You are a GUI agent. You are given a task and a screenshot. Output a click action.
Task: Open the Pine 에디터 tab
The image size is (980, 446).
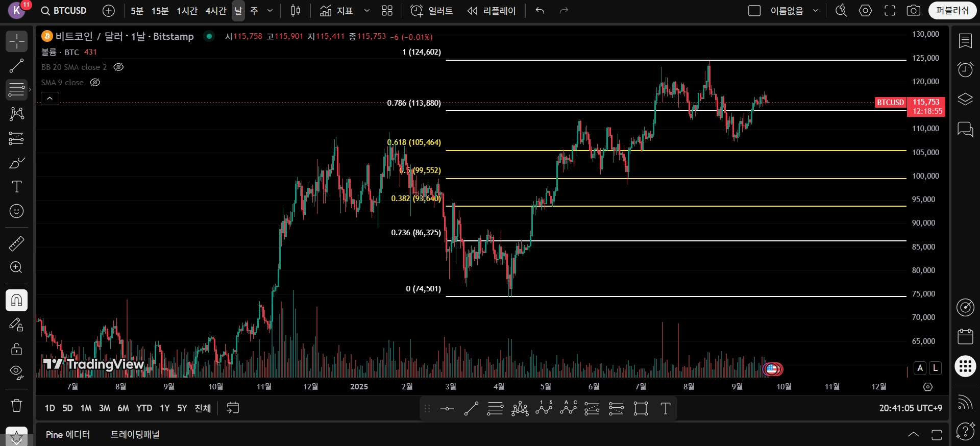pyautogui.click(x=68, y=435)
